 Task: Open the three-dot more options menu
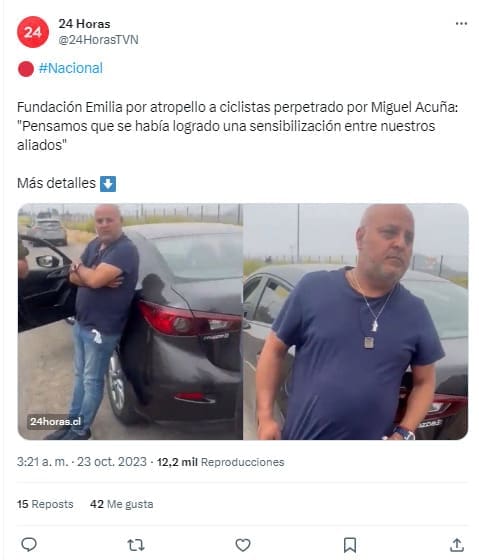pos(461,24)
